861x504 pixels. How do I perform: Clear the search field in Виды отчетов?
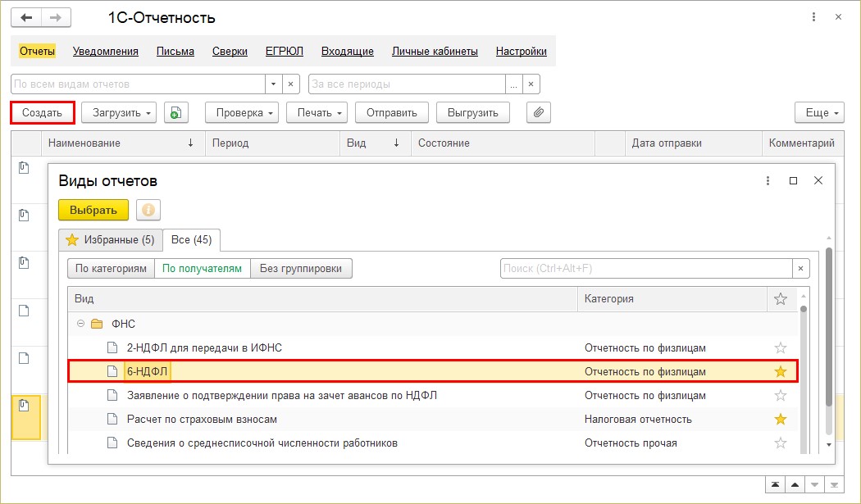point(800,269)
